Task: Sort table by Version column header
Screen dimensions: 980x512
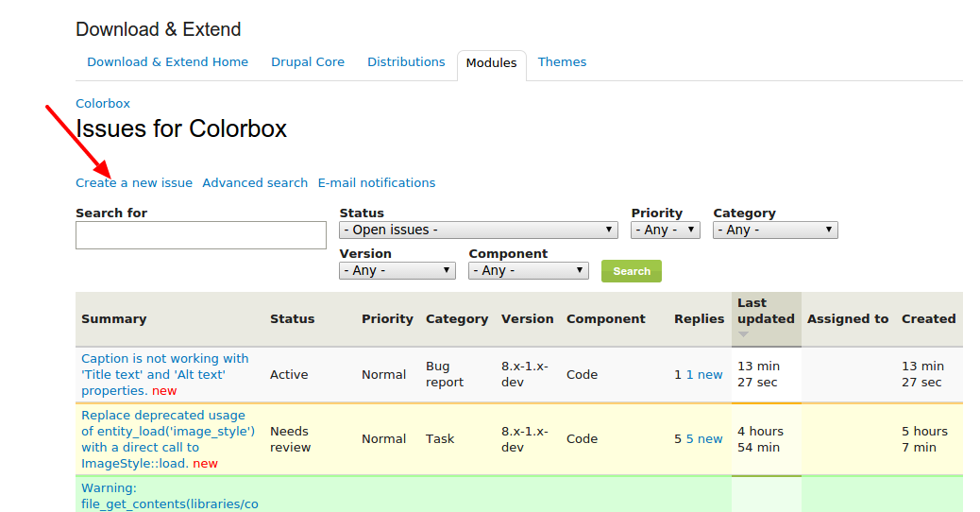Action: tap(527, 319)
